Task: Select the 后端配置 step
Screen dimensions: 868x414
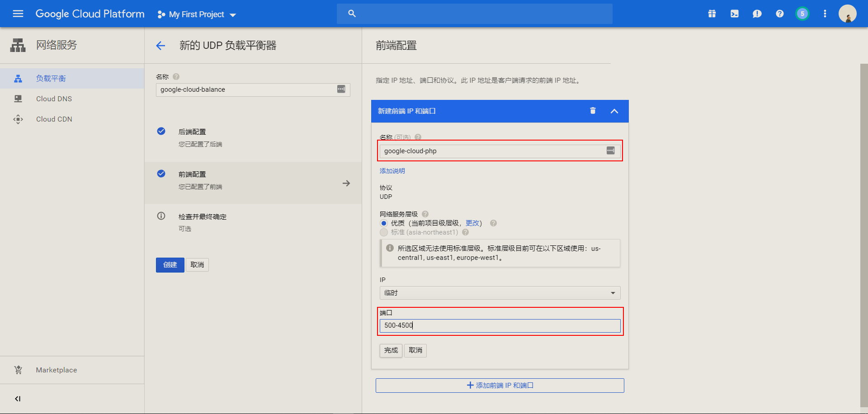Action: tap(253, 137)
